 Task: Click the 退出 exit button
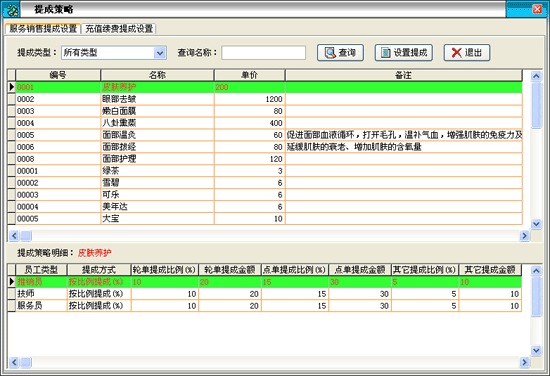[467, 53]
